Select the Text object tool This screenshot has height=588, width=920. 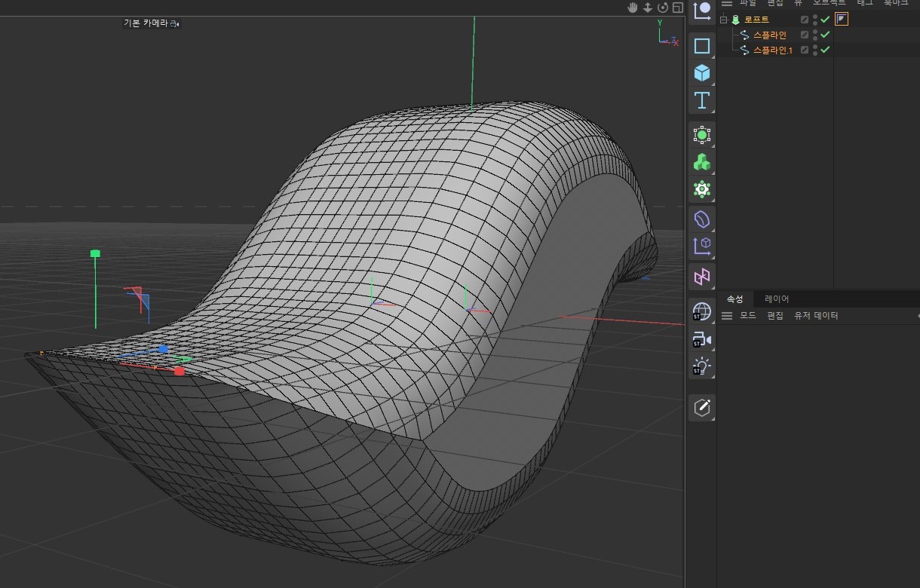pos(702,100)
